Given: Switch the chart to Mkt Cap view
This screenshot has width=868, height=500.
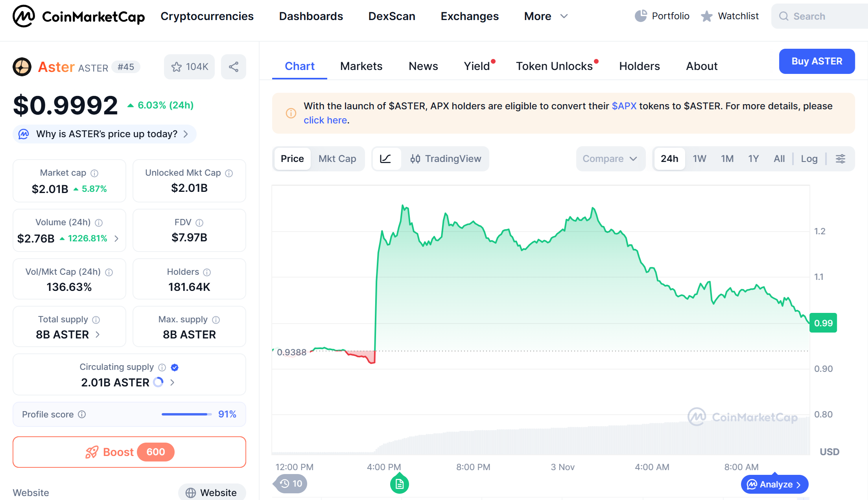Looking at the screenshot, I should (337, 159).
